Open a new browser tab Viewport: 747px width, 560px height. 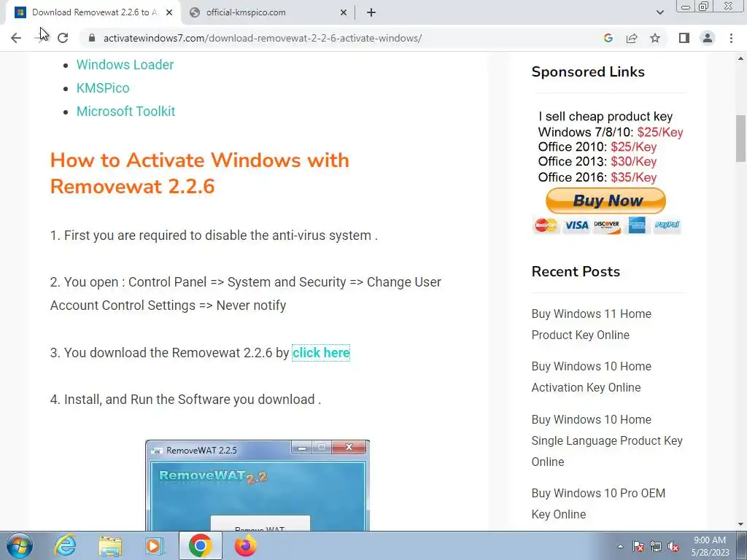[371, 13]
